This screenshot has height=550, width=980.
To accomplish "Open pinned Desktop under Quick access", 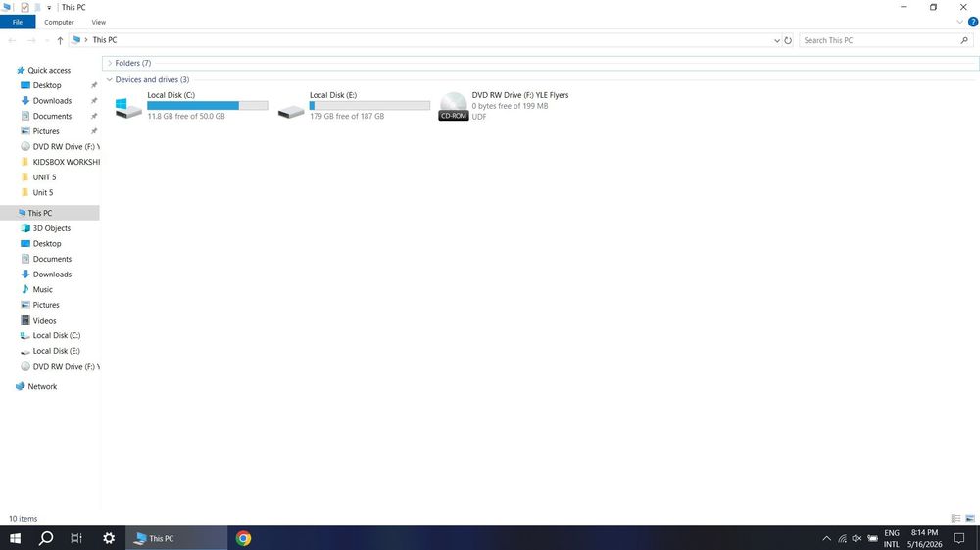I will (47, 85).
